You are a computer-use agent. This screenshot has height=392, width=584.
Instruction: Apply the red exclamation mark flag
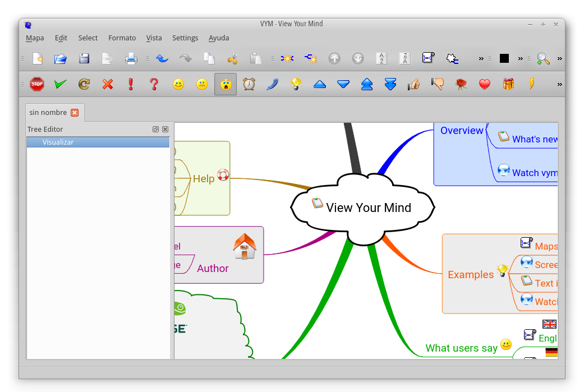tap(131, 84)
